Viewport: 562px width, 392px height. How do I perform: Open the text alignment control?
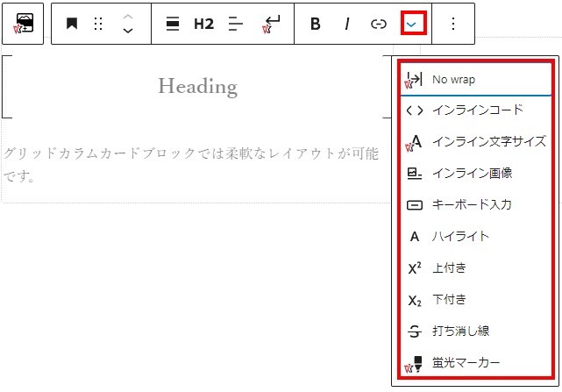[234, 24]
